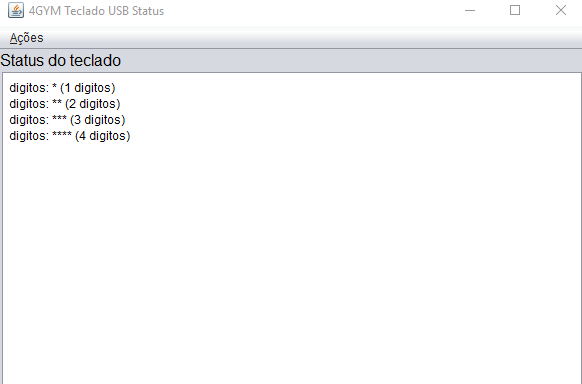582x384 pixels.
Task: Click the Java coffee cup window icon
Action: (x=16, y=10)
